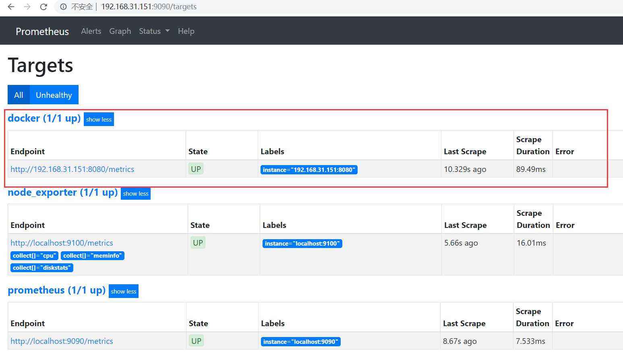Click the Endpoint column header in docker table
The height and width of the screenshot is (364, 623).
click(28, 151)
